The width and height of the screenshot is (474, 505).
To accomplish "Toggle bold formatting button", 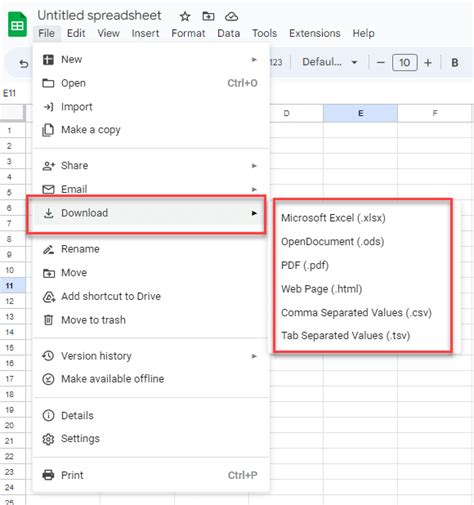I will point(455,63).
